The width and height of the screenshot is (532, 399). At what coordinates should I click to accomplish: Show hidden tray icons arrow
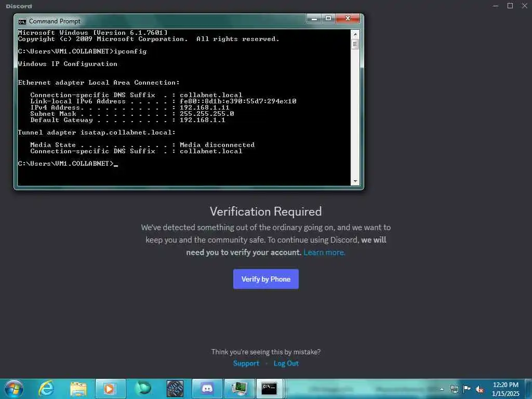442,389
